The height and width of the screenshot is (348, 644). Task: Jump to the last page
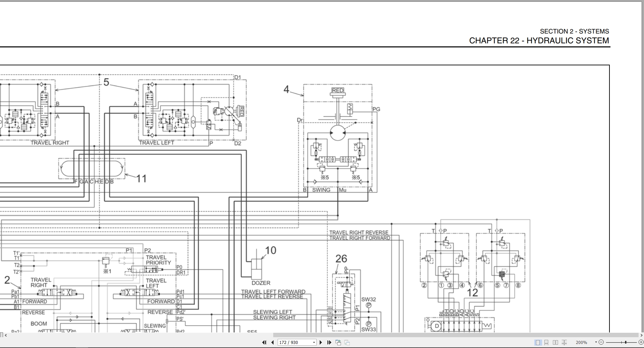click(x=329, y=342)
